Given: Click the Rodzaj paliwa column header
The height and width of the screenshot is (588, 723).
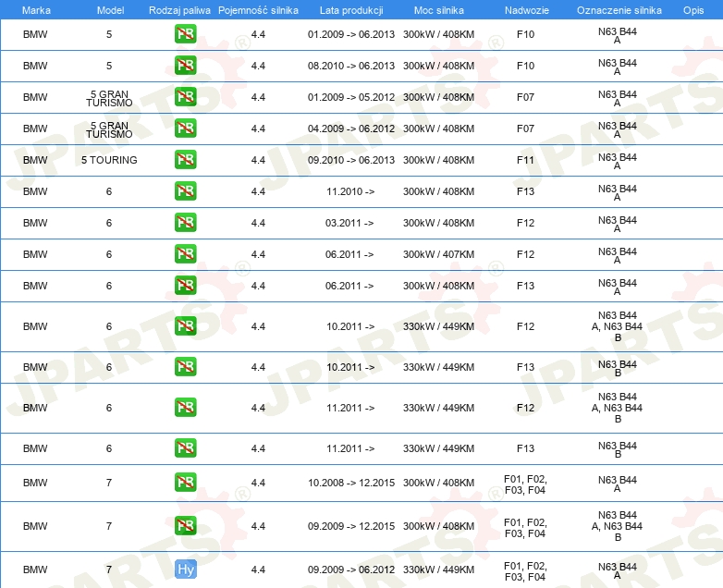Looking at the screenshot, I should click(x=179, y=10).
